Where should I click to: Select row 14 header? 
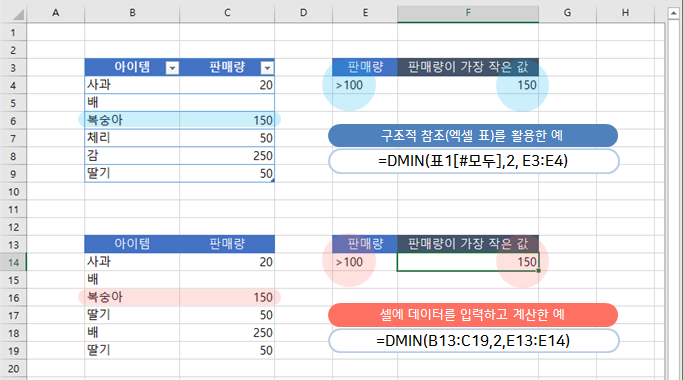(13, 262)
